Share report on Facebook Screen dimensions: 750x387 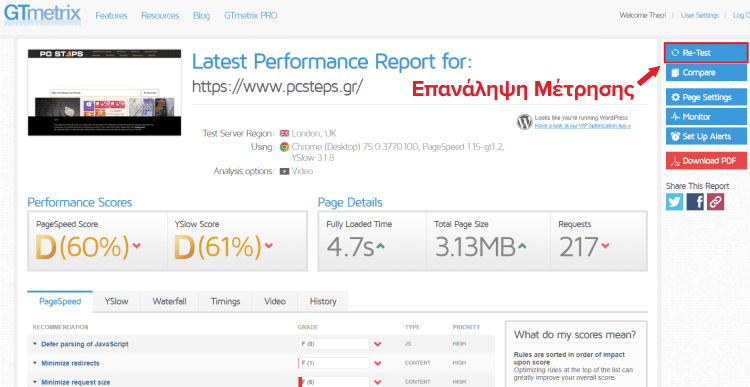click(695, 202)
